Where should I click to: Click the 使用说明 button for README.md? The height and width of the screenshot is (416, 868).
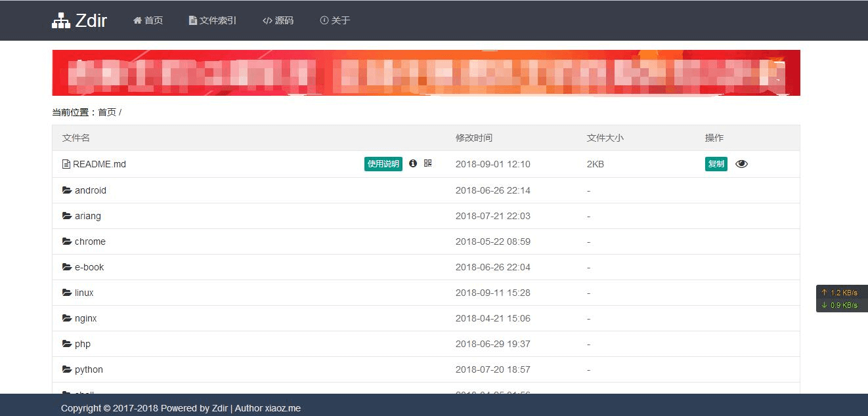[x=383, y=164]
